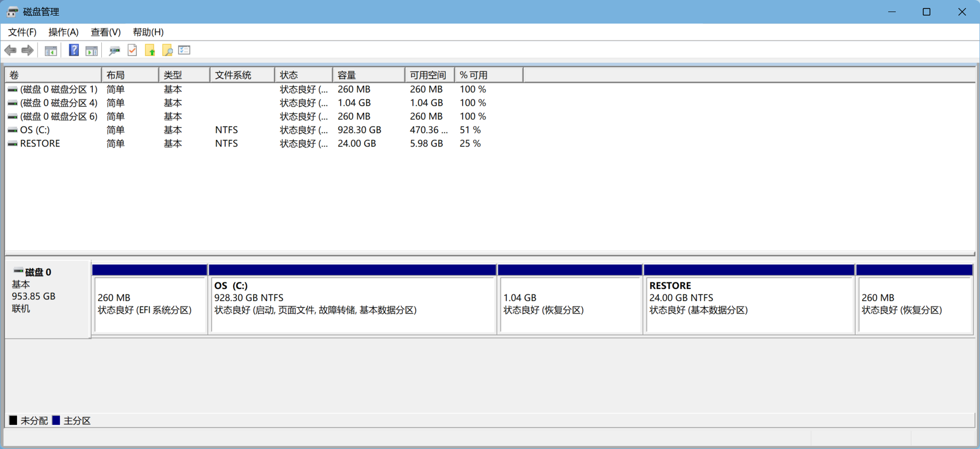Image resolution: width=980 pixels, height=449 pixels.
Task: Toggle the console tree pane icon
Action: [x=51, y=51]
